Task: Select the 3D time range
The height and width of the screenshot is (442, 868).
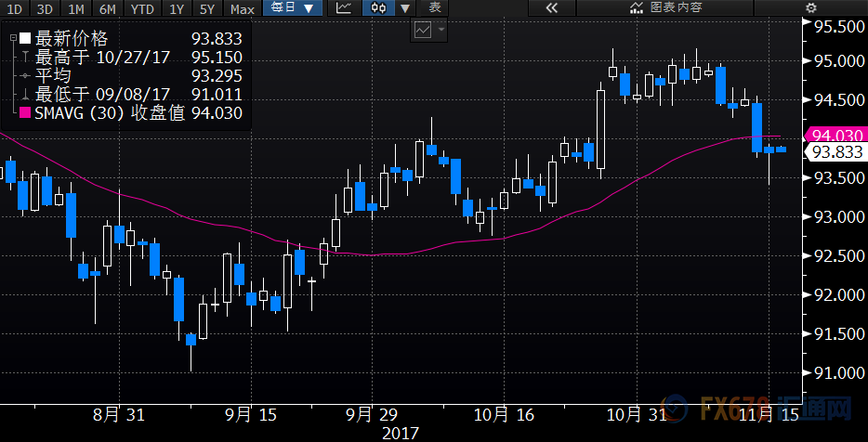Action: tap(45, 8)
